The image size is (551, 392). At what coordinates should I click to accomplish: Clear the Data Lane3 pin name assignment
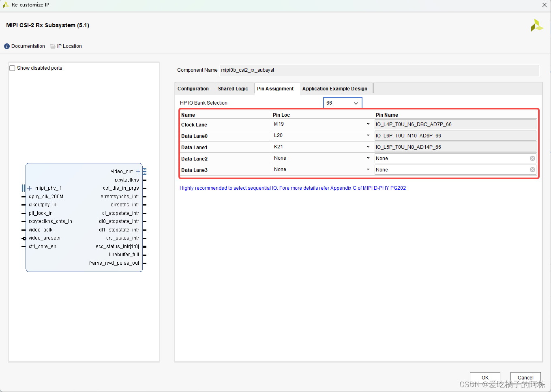click(532, 169)
